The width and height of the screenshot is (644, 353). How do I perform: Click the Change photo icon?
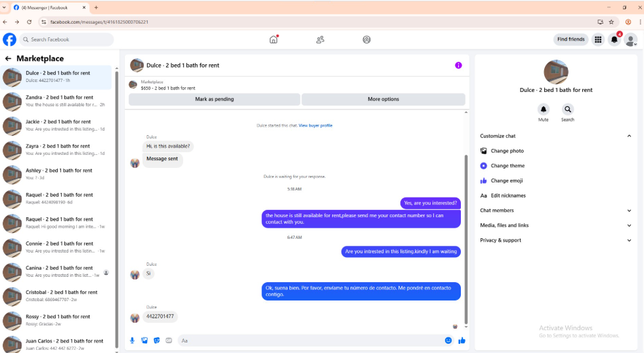point(484,151)
